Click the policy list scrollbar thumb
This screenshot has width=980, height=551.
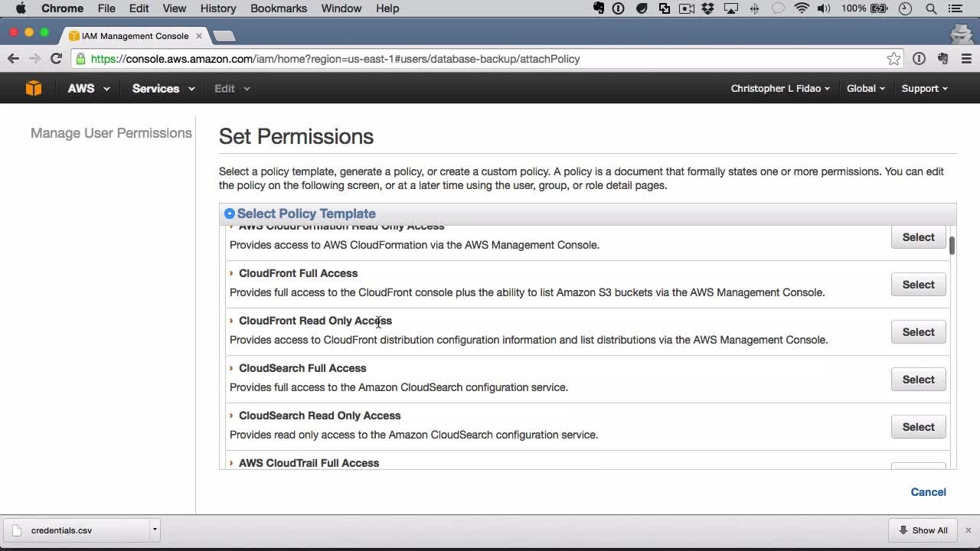952,246
